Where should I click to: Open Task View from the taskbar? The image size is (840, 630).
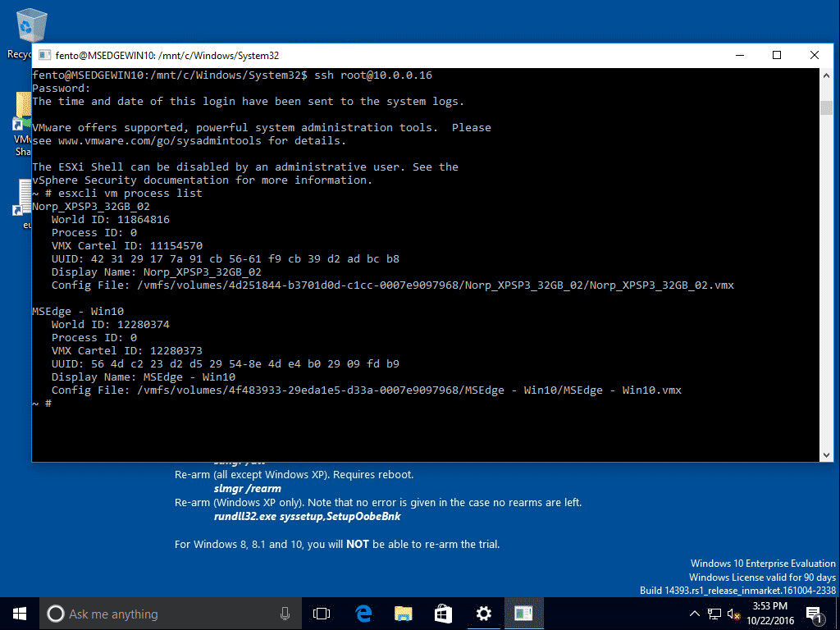322,614
